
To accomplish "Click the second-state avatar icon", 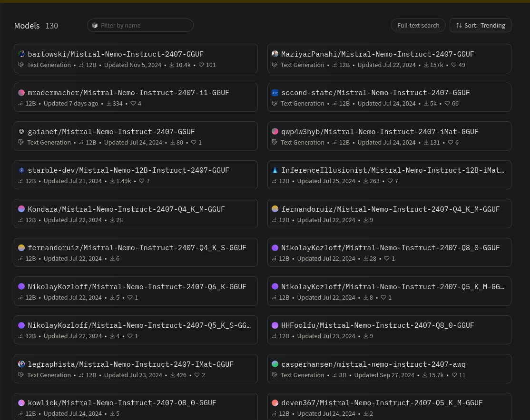I will (275, 93).
